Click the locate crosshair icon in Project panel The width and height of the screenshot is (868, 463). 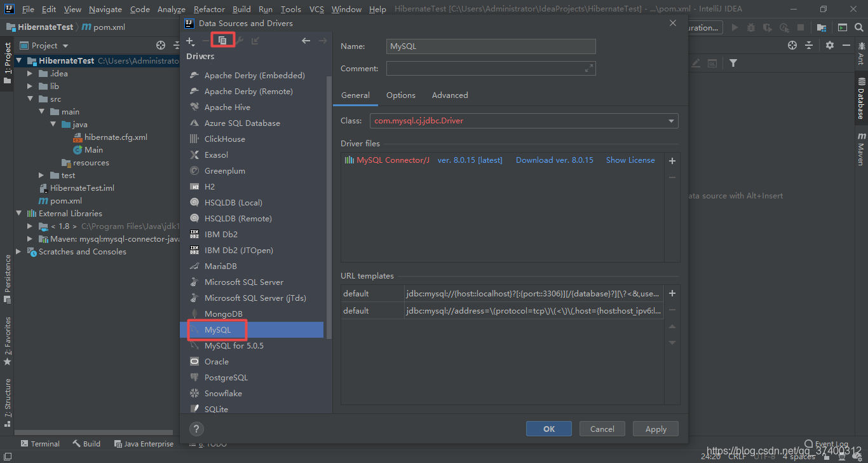pyautogui.click(x=161, y=45)
